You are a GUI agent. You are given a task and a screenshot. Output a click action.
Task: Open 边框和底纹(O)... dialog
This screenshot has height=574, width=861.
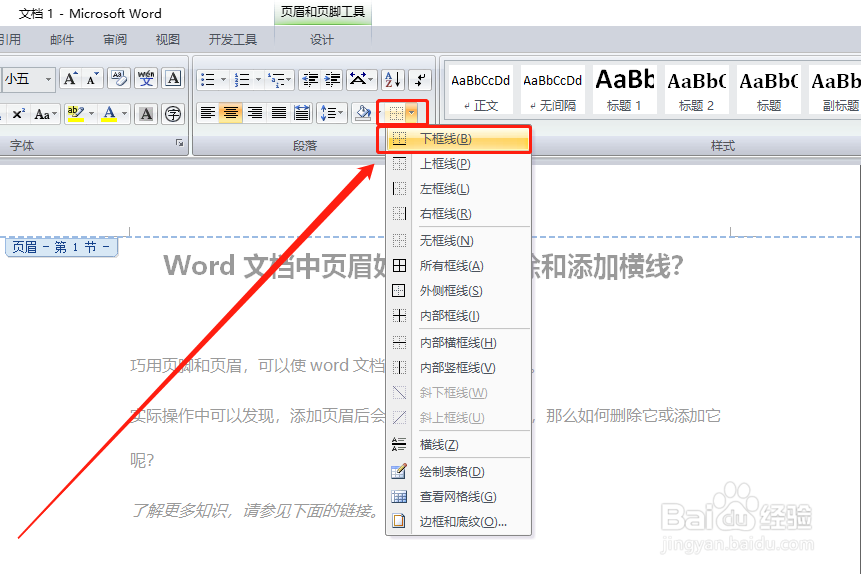(x=458, y=521)
